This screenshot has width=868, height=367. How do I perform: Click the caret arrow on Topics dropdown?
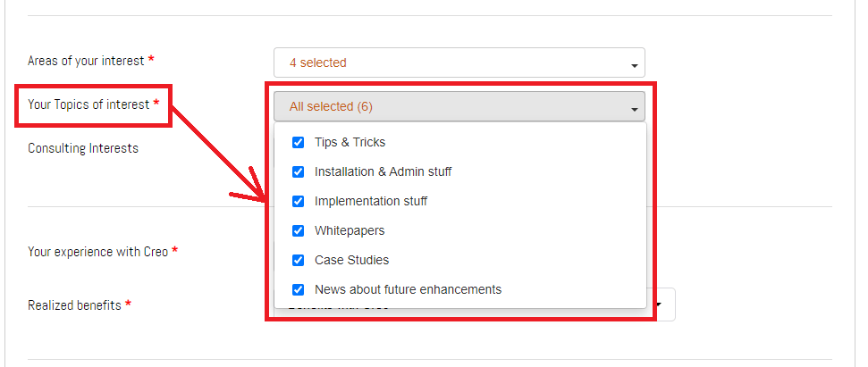pos(634,109)
